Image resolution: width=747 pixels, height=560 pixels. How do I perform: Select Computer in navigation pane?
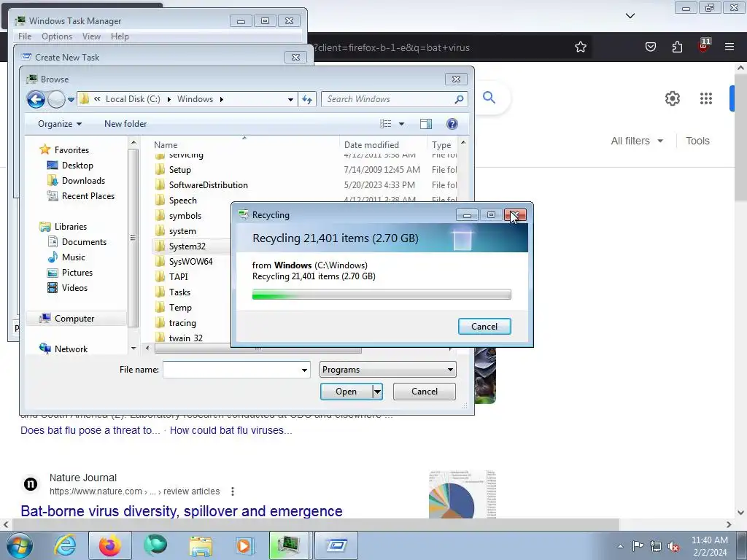tap(74, 319)
